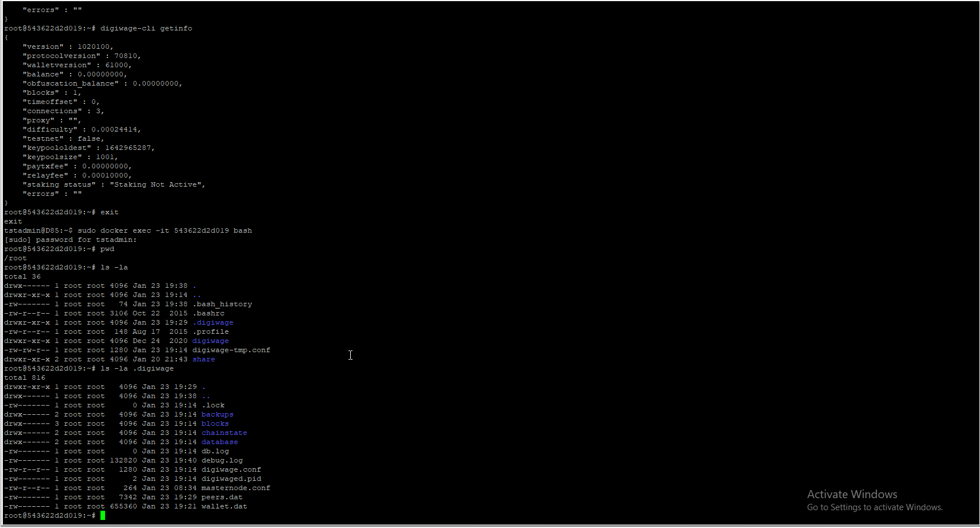Image resolution: width=980 pixels, height=528 pixels.
Task: Select the ".bash_history" file name
Action: pyautogui.click(x=222, y=304)
